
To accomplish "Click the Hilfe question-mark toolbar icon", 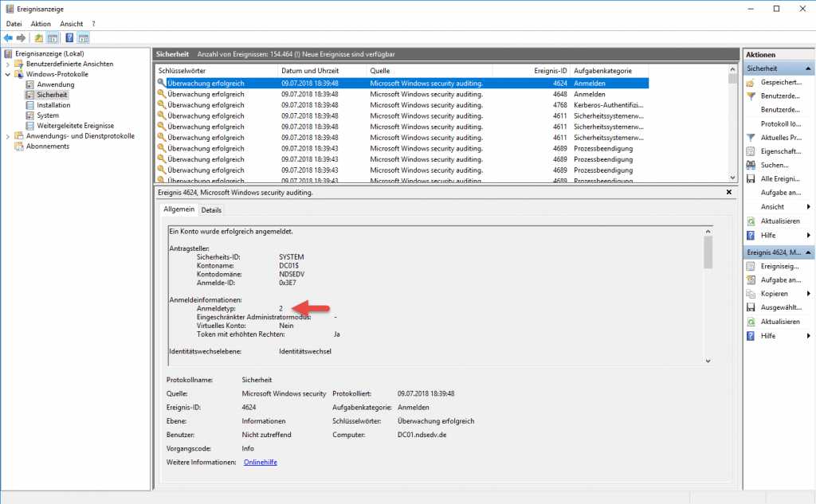I will tap(70, 37).
